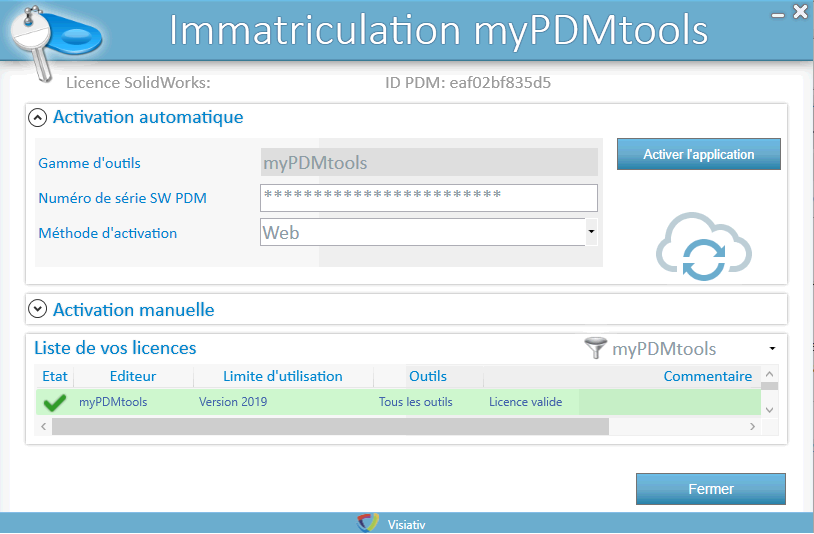Screen dimensions: 814x534
Task: Collapse the Activation automatique section
Action: coord(38,118)
